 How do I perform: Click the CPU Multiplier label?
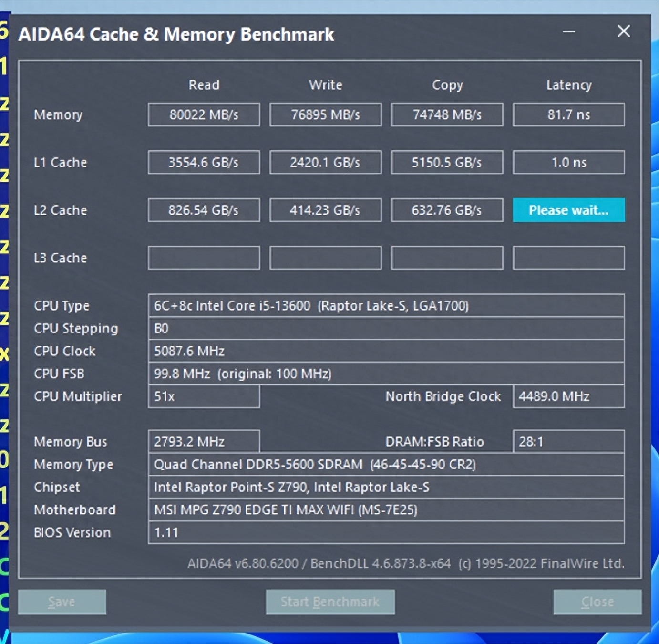tap(78, 396)
